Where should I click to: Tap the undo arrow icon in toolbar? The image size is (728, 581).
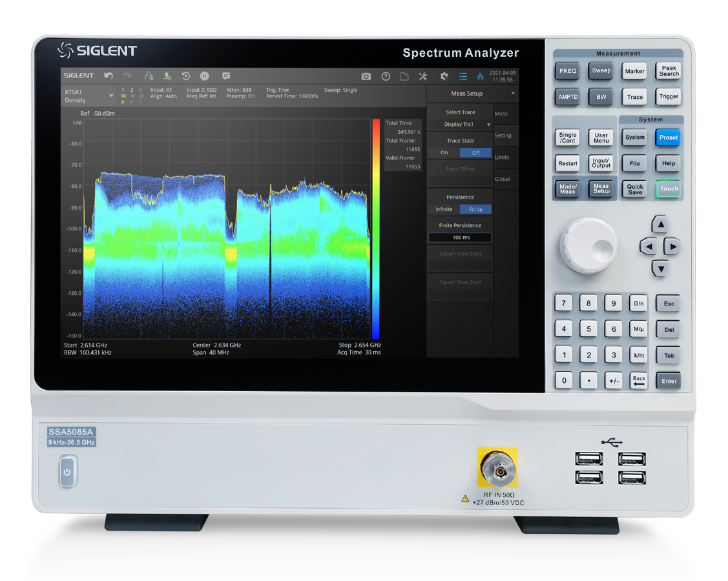(x=109, y=76)
